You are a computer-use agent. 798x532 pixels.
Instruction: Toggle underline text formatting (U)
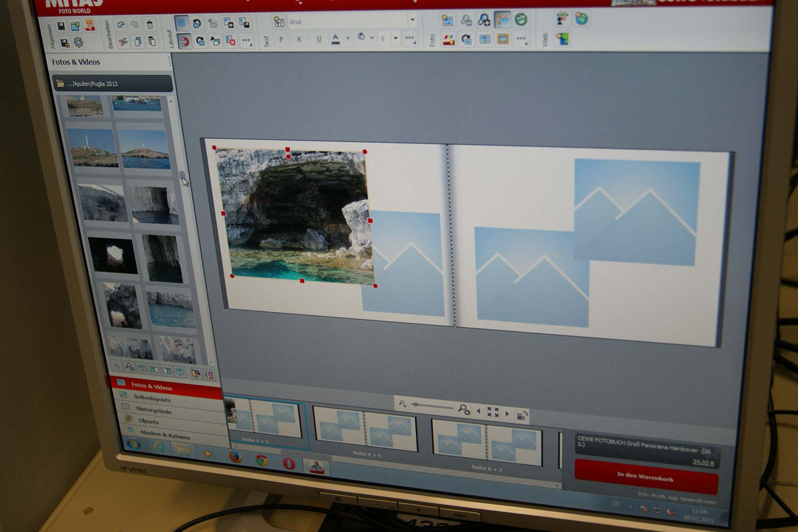319,39
